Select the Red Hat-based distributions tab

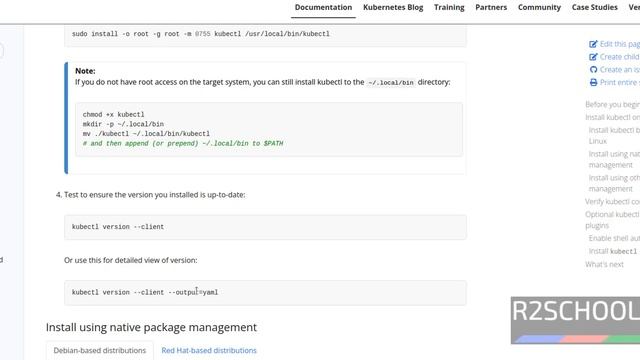(x=209, y=350)
